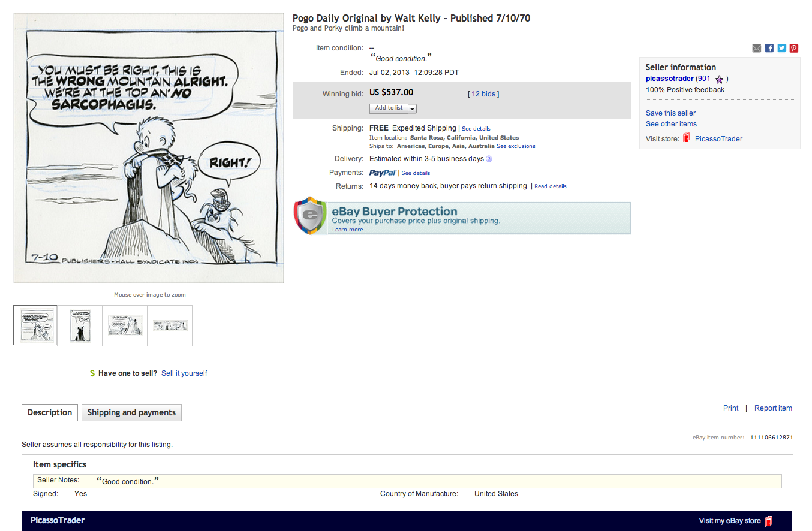Select fourth thumbnail showing full strip
812x531 pixels.
pyautogui.click(x=170, y=325)
